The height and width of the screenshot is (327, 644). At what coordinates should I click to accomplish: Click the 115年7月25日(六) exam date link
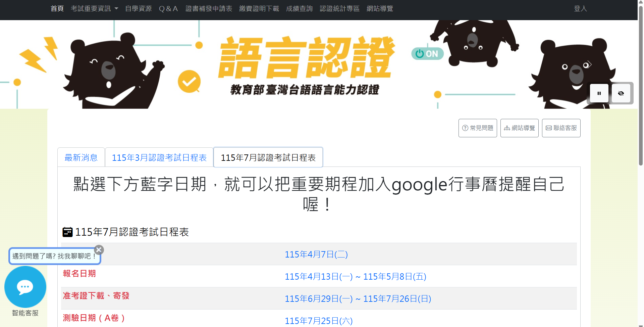click(319, 321)
